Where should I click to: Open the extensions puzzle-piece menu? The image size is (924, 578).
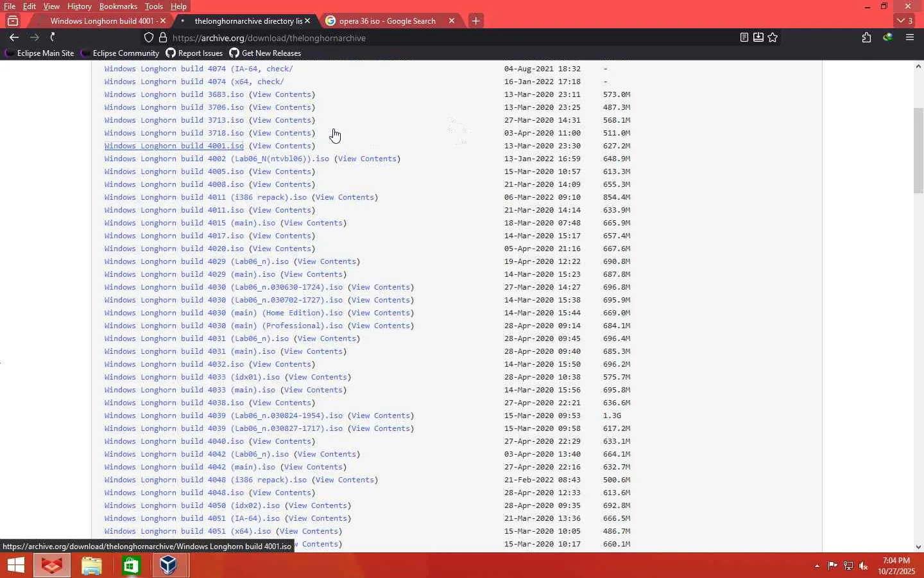(x=867, y=37)
